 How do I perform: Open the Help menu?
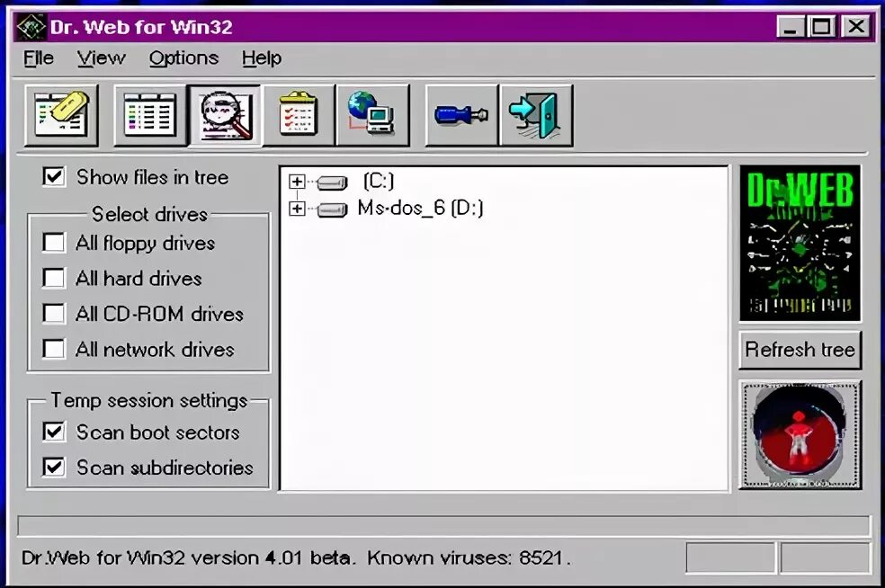coord(262,58)
